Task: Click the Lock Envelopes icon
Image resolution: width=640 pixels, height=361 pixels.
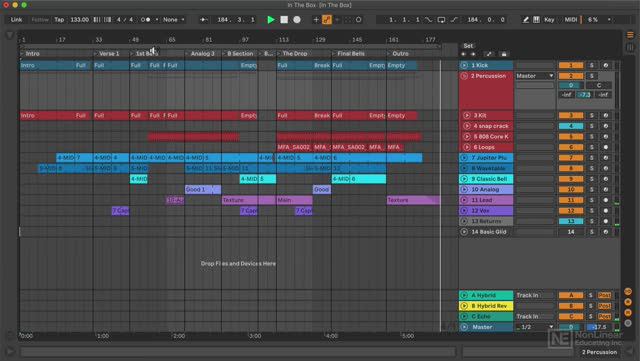Action: click(x=504, y=54)
